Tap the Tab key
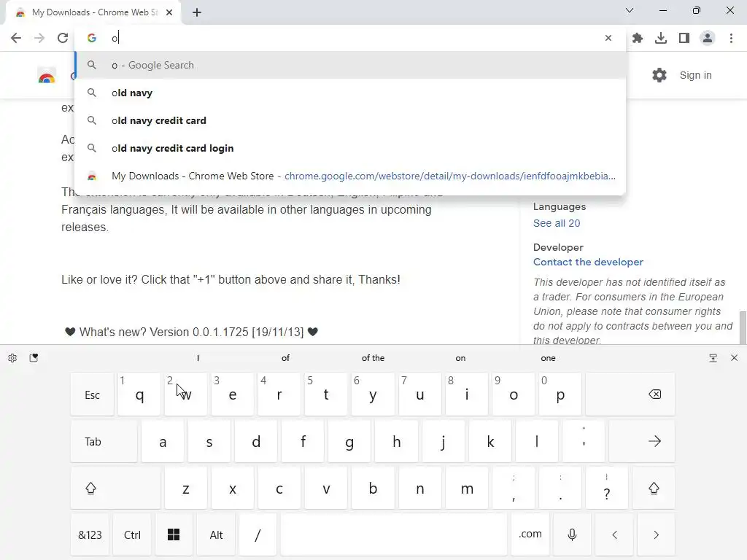The width and height of the screenshot is (747, 560). (104, 441)
